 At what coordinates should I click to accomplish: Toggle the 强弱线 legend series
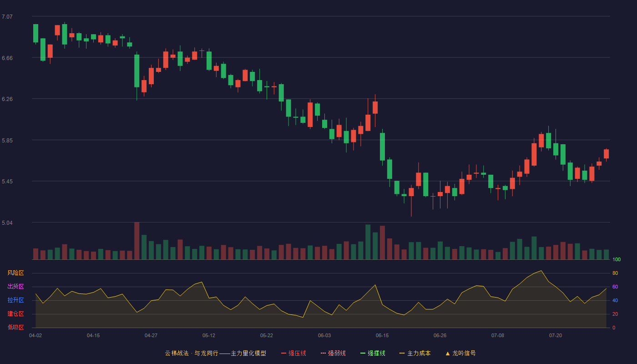click(x=333, y=353)
